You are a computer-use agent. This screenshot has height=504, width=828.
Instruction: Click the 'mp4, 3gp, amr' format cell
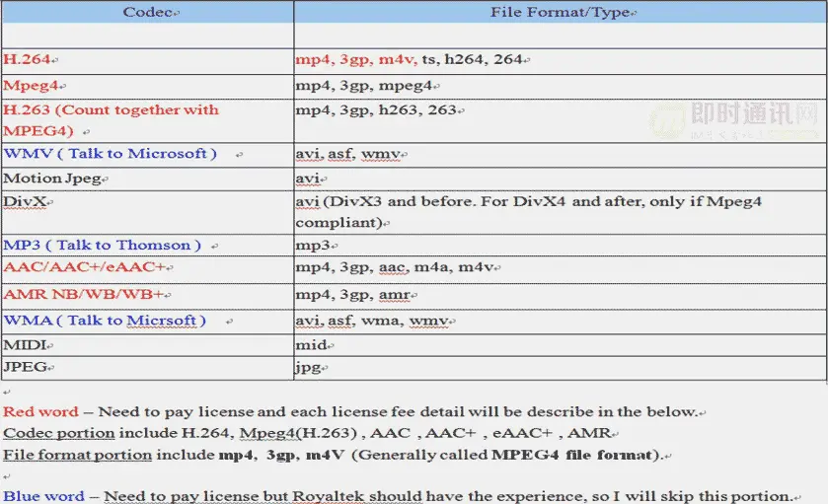(x=561, y=296)
